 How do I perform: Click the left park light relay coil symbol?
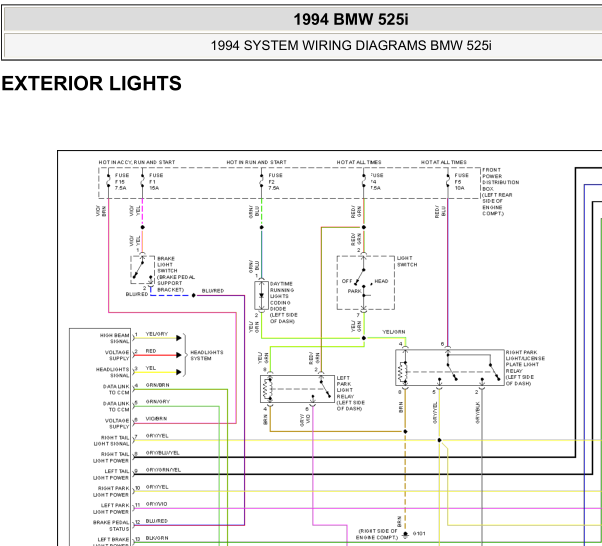tap(267, 389)
